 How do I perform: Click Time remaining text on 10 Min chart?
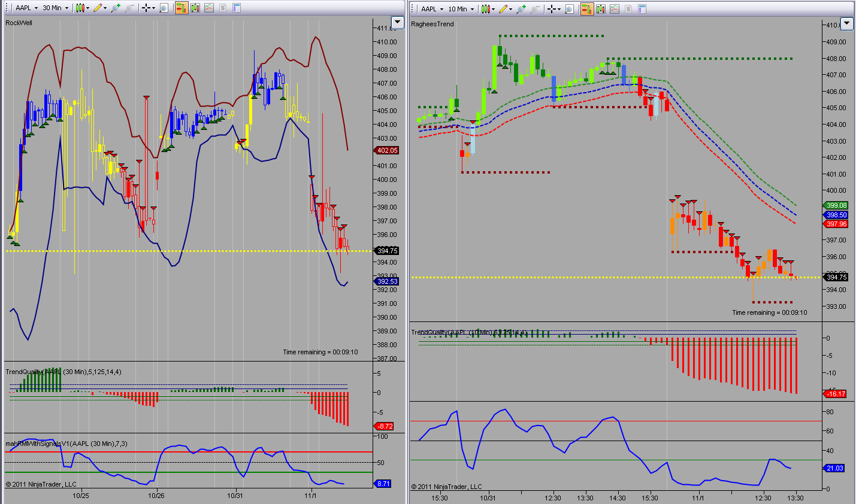770,312
